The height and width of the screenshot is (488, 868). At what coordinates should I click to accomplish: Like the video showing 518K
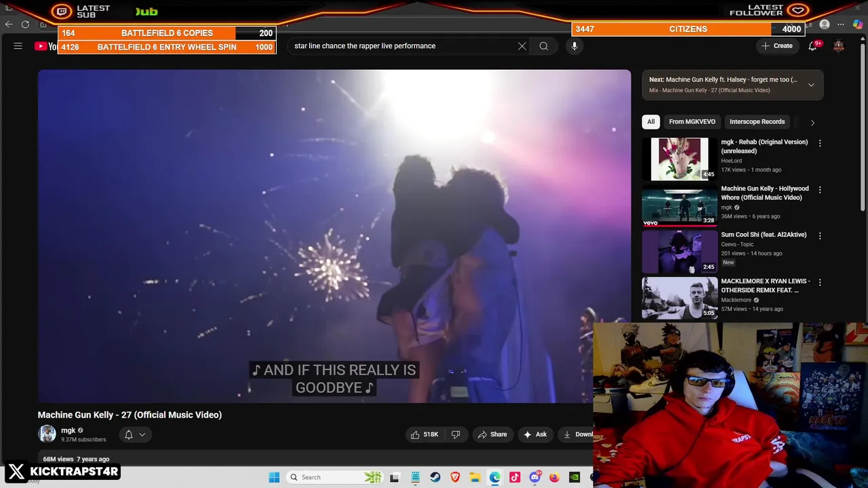pyautogui.click(x=424, y=434)
